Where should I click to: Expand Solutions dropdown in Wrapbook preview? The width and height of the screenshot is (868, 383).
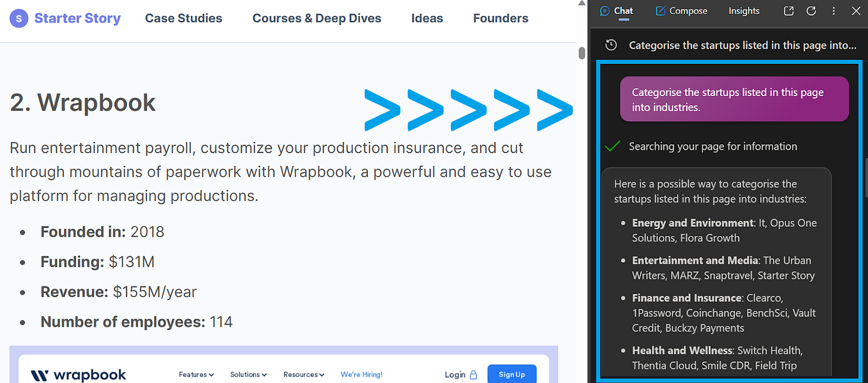(249, 375)
